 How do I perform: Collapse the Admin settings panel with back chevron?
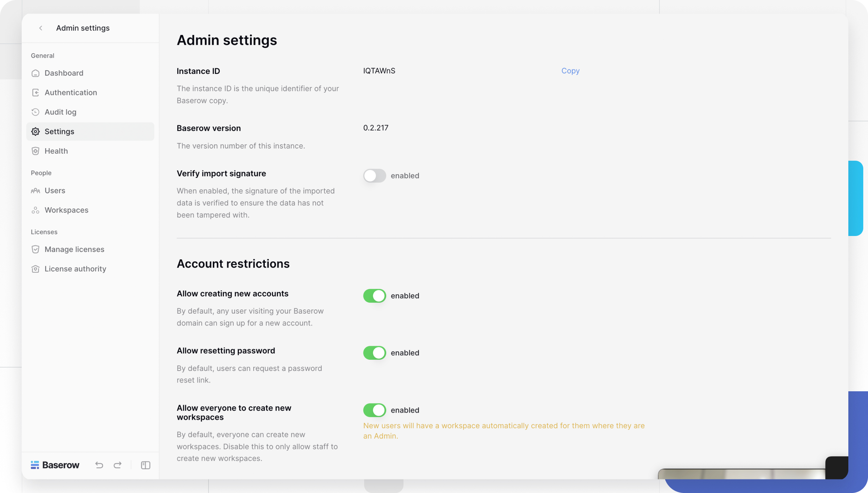[x=41, y=28]
